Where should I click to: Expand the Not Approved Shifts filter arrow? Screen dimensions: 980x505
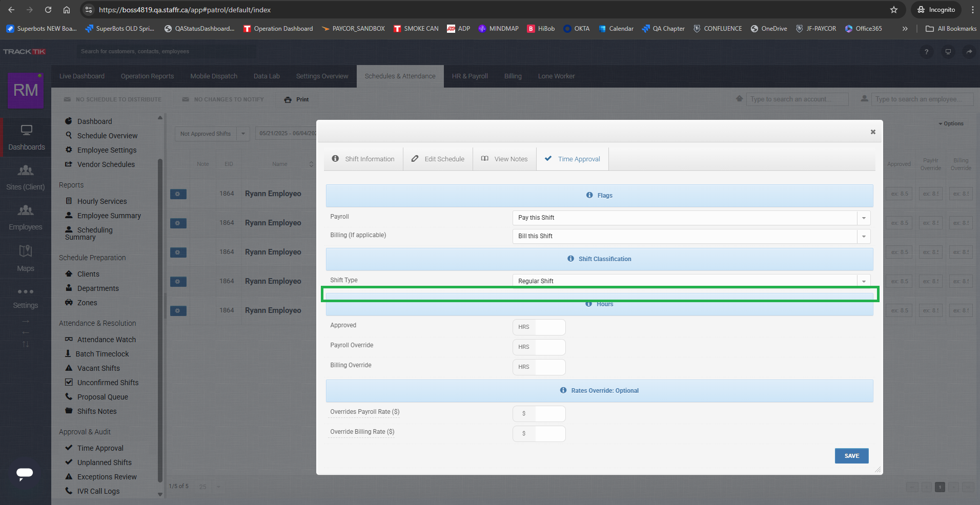tap(243, 134)
